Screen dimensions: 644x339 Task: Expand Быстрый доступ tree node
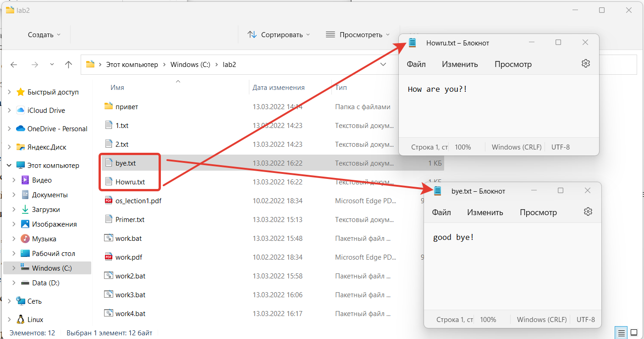(x=9, y=92)
